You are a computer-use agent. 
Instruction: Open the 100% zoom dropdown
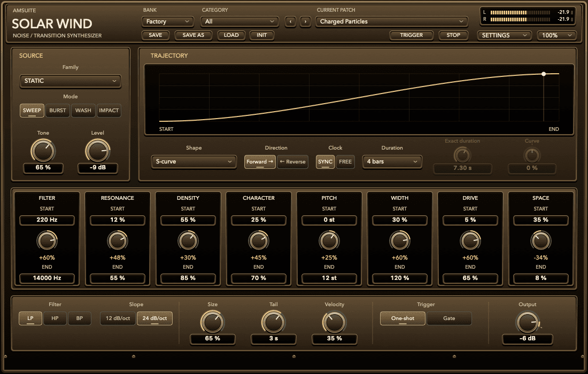click(556, 35)
